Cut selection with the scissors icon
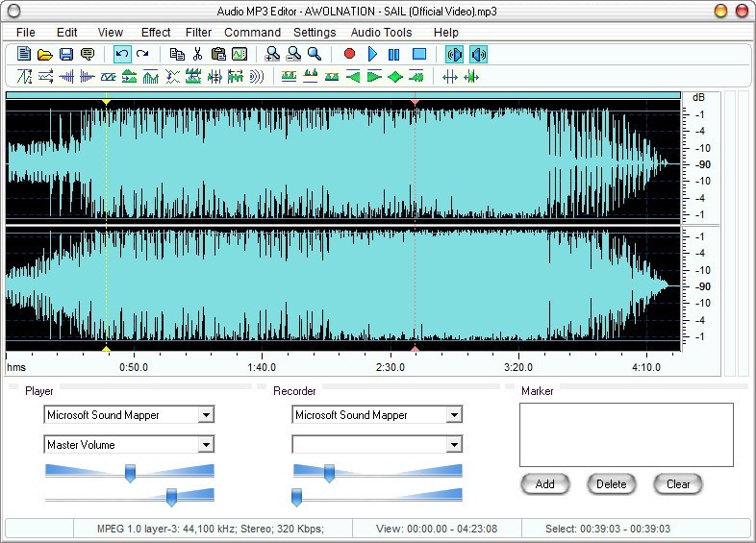Screen dimensions: 756x543 (197, 54)
